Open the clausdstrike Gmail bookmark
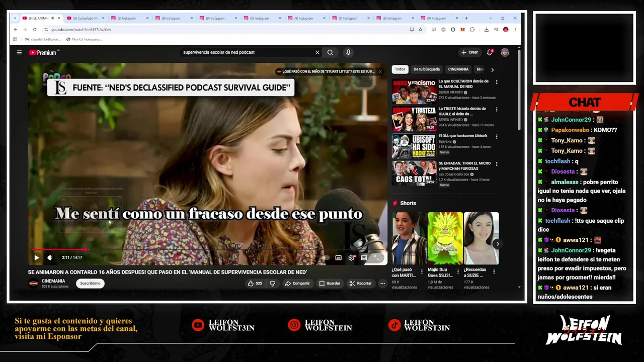The height and width of the screenshot is (362, 644). [43, 39]
